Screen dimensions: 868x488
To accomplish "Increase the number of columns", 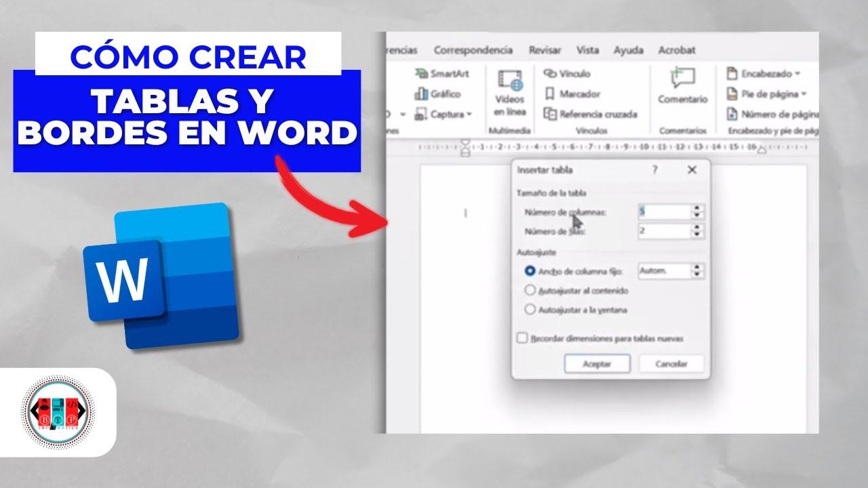I will pyautogui.click(x=698, y=208).
